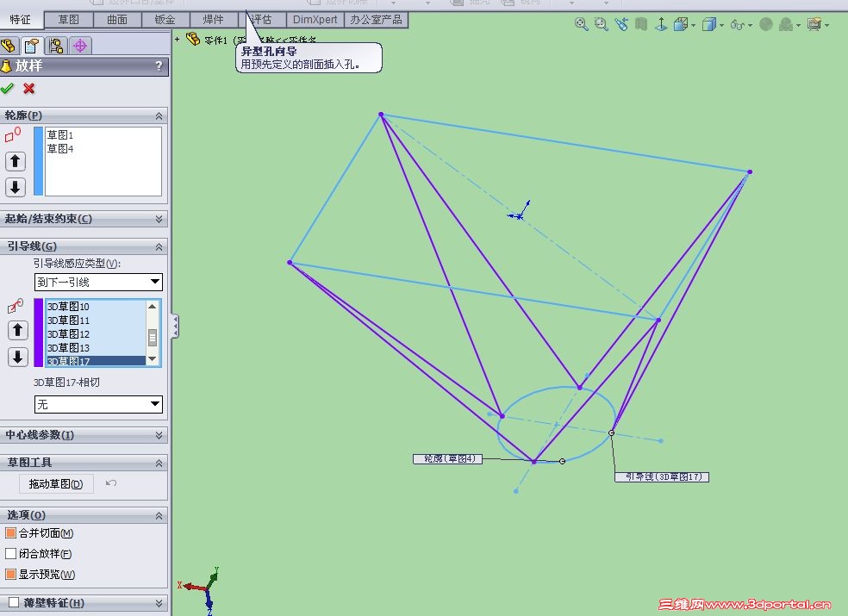Screen dimensions: 848x616
Task: Collapse the 草图工具 section
Action: coord(159,463)
